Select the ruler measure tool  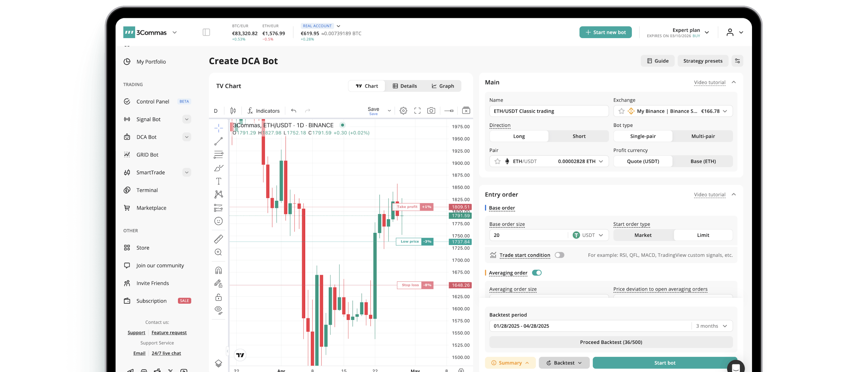pos(218,239)
